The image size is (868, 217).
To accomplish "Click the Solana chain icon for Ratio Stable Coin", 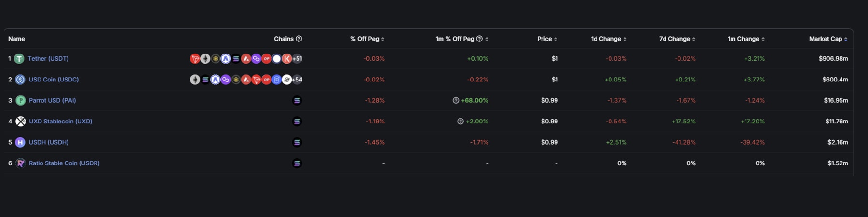I will [x=297, y=163].
